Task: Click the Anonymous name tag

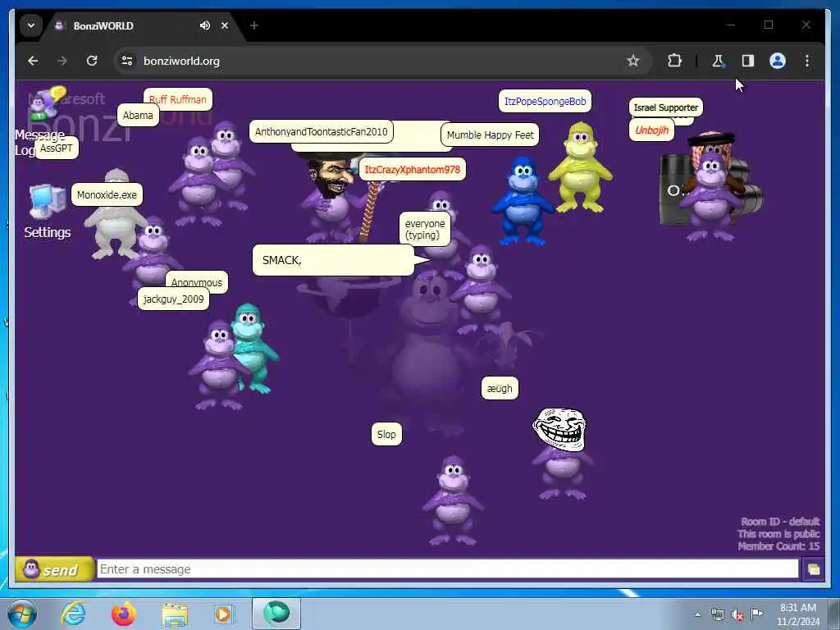Action: tap(197, 282)
